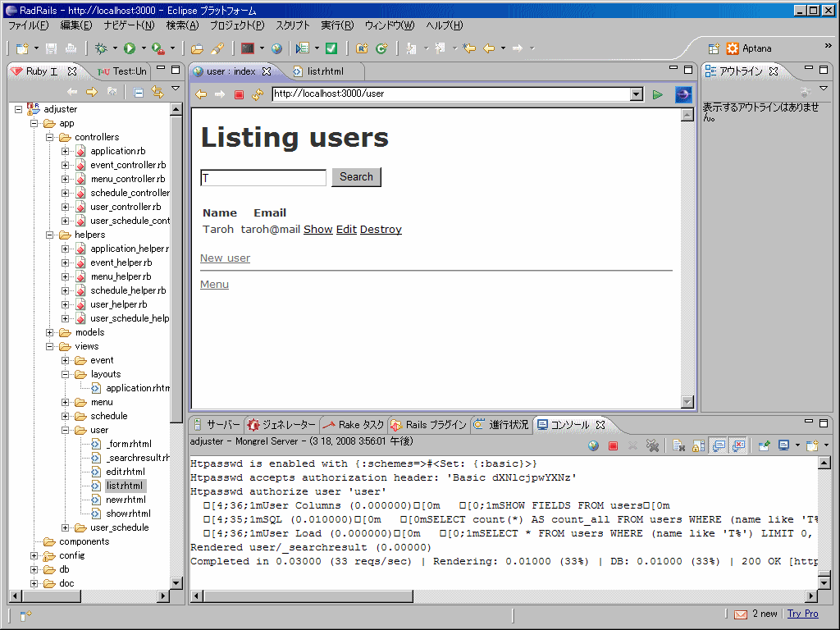Click Collapse All icon in Ruby explorer
This screenshot has height=630, width=840.
click(x=138, y=92)
